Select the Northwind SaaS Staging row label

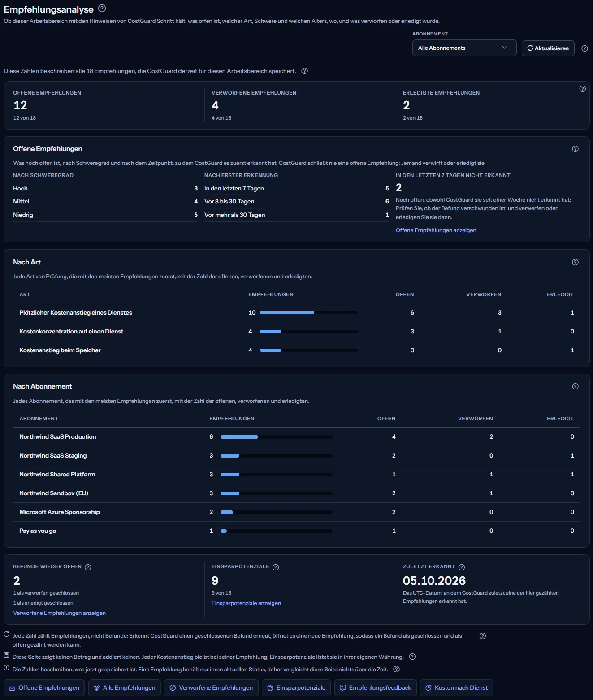[53, 455]
